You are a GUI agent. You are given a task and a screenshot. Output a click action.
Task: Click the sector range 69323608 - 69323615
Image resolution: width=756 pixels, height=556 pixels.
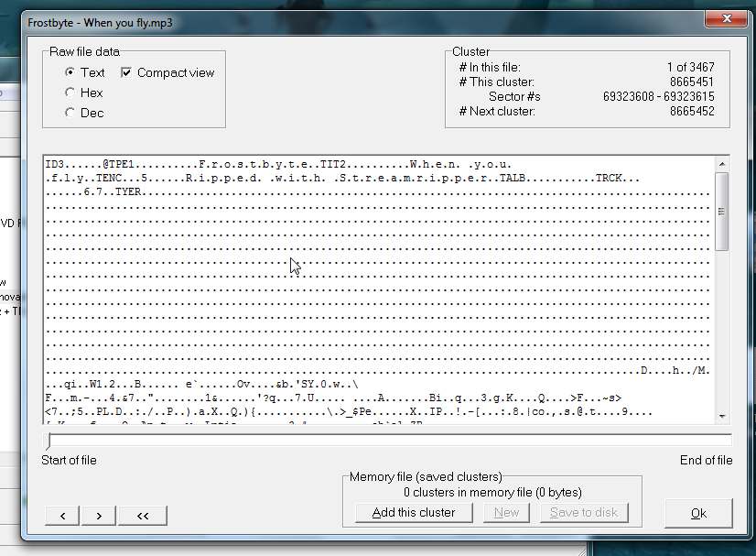(x=659, y=96)
